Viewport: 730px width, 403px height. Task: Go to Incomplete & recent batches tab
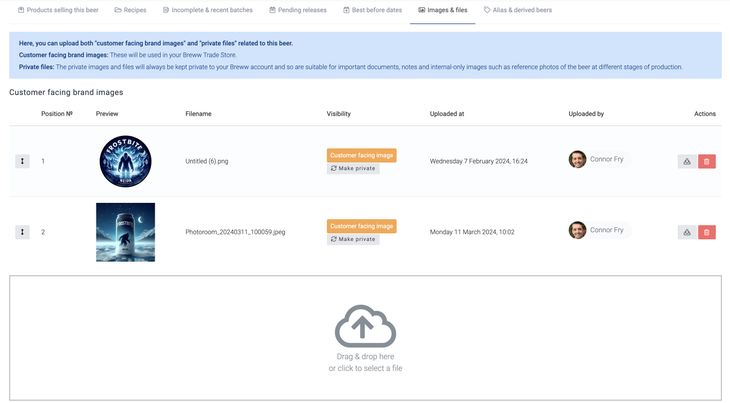207,10
